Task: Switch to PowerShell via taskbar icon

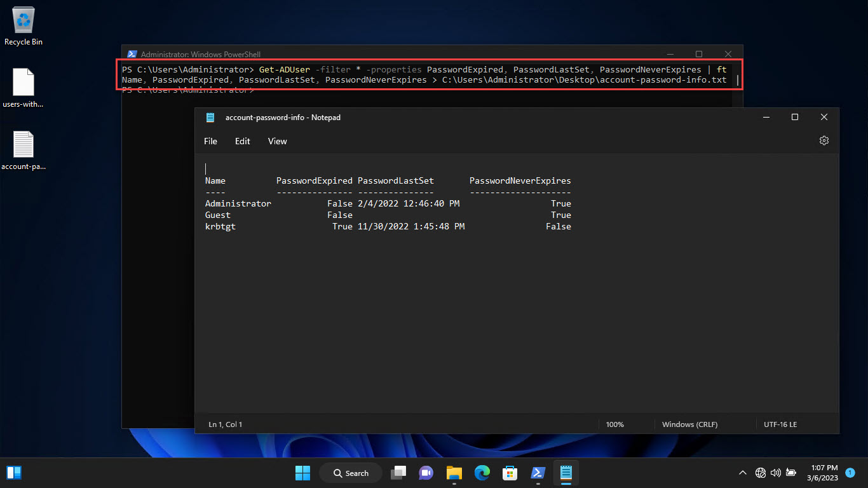Action: 538,473
